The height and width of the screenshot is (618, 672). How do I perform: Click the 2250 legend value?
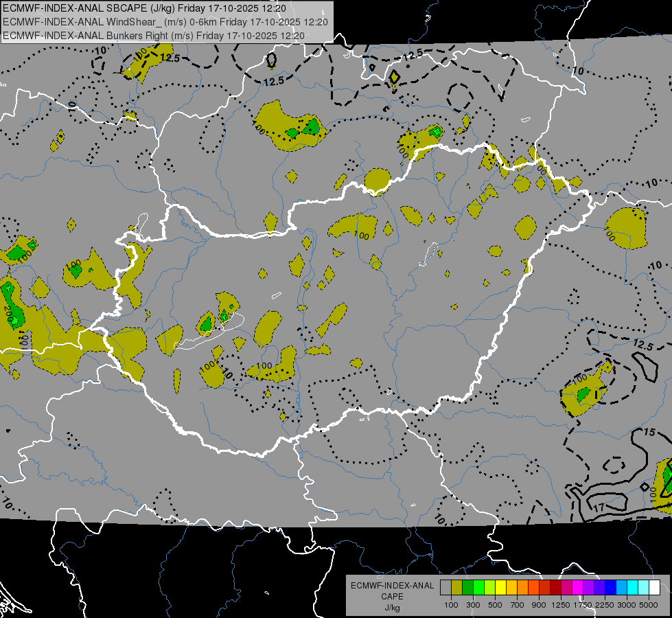point(605,605)
